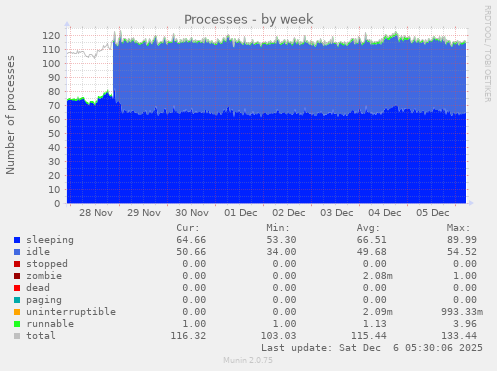The width and height of the screenshot is (497, 371).
Task: Click uninterruptible average value 2.09m
Action: 377,312
